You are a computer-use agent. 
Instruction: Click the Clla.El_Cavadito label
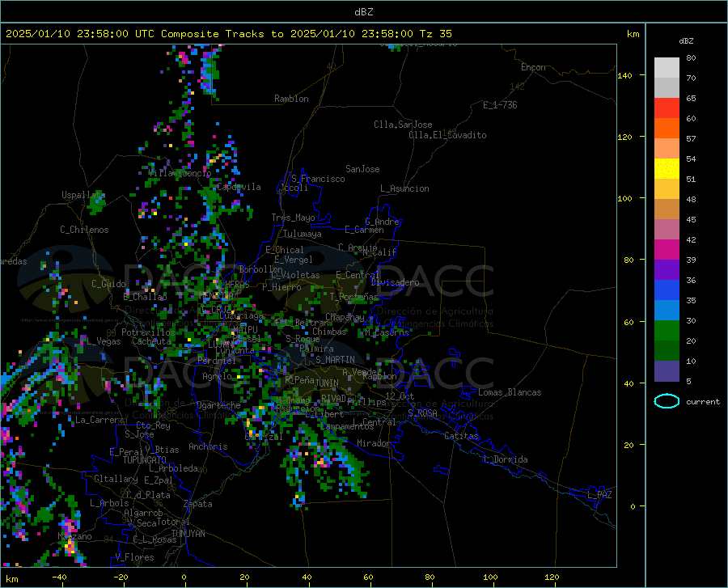coord(447,135)
